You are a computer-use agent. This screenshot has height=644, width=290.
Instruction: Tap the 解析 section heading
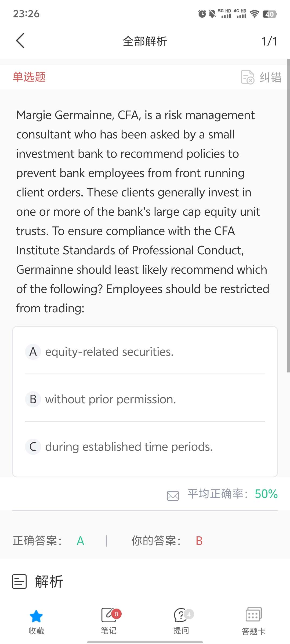(x=49, y=581)
